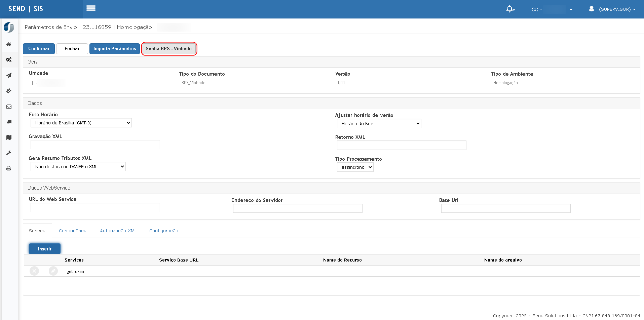Open Senha RPS - Vinhedo button
Viewport: 644px width, 320px height.
pyautogui.click(x=169, y=49)
